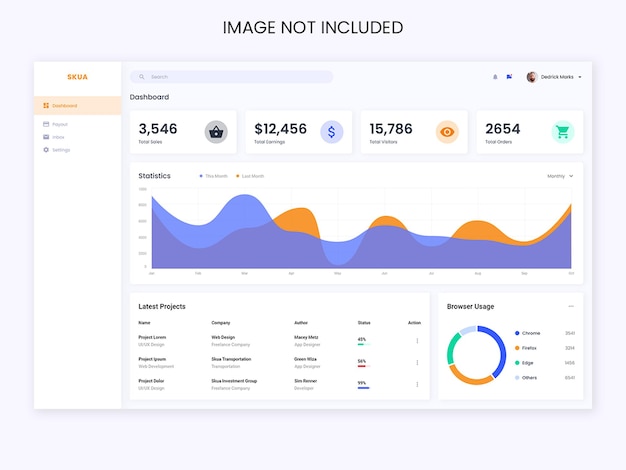Click the 56% progress bar
Screen dimensions: 626x470
tap(364, 366)
